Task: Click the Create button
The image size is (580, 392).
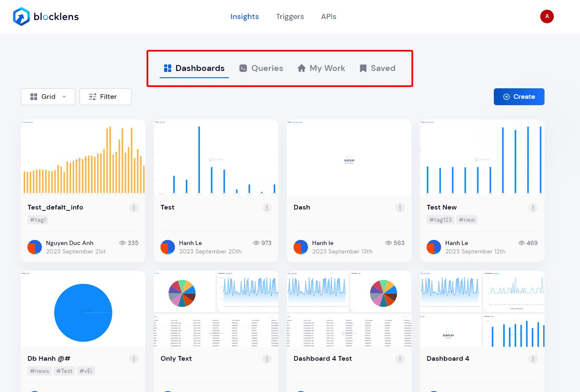Action: point(519,97)
